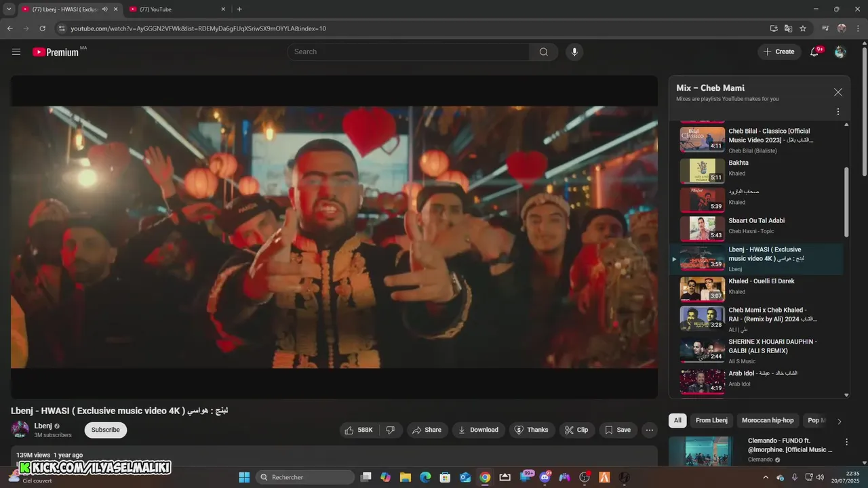868x488 pixels.
Task: Show more filter chips with right chevron
Action: pyautogui.click(x=839, y=422)
